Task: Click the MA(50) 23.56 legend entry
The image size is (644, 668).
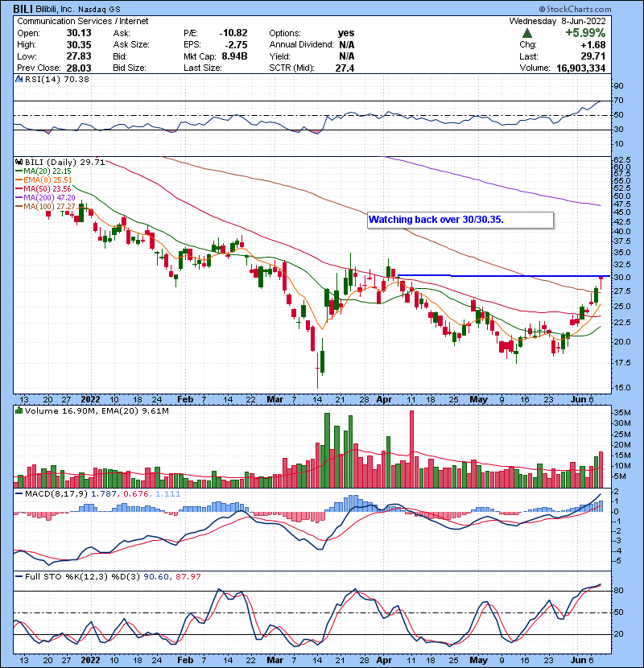Action: coord(43,188)
